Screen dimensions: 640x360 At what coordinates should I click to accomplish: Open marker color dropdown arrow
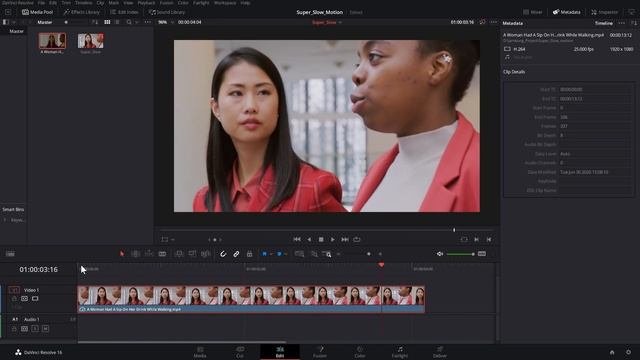[x=286, y=254]
